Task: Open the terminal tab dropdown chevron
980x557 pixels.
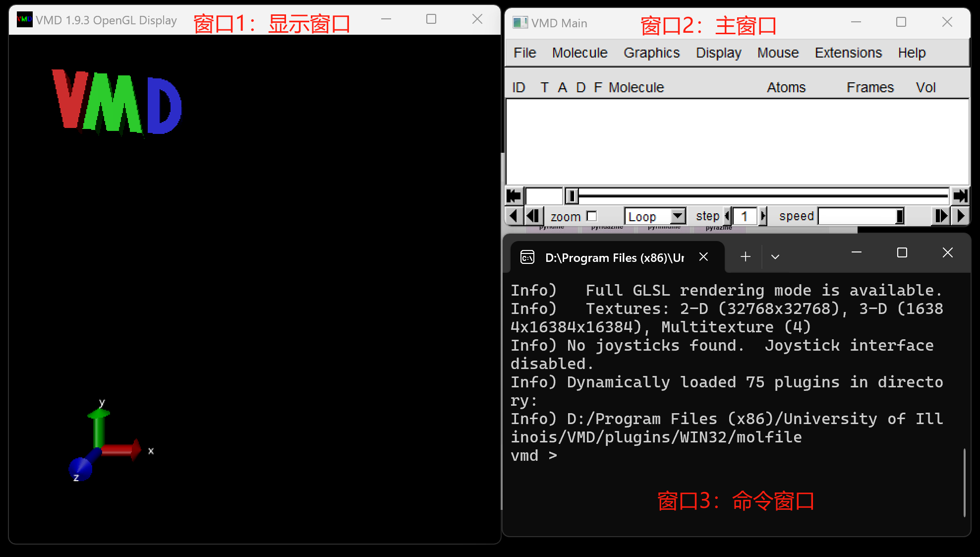Action: [775, 257]
